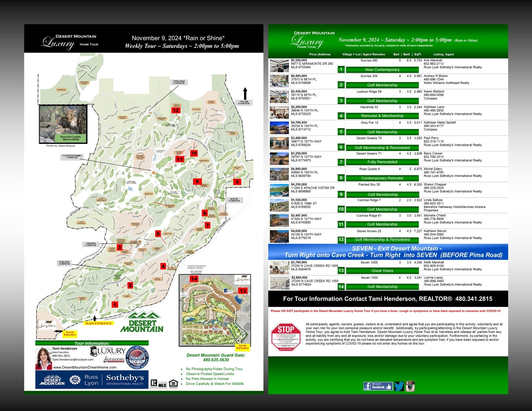Click the Realtor R logo

coord(154,384)
